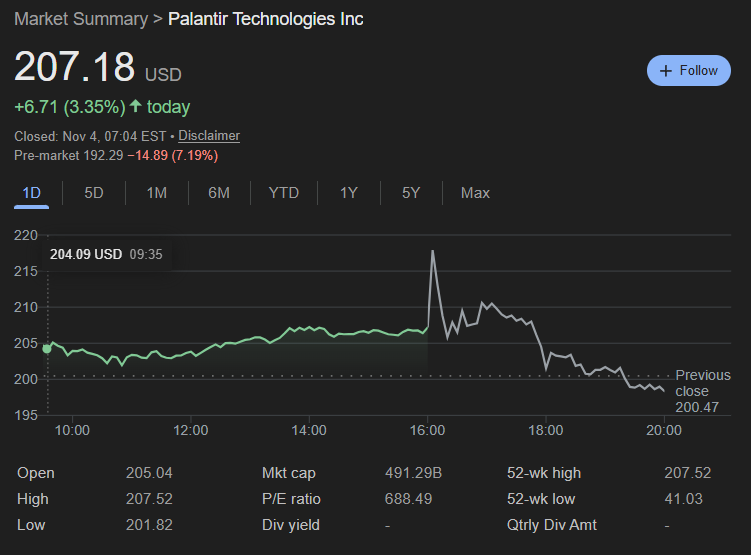Switch to the 5D tab
The width and height of the screenshot is (751, 555).
click(94, 192)
